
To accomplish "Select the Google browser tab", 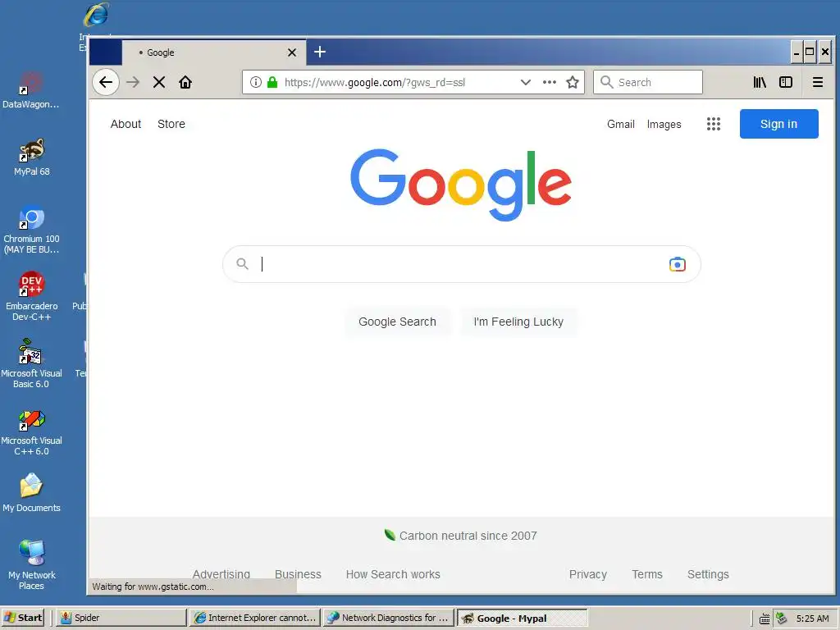I will coord(213,52).
